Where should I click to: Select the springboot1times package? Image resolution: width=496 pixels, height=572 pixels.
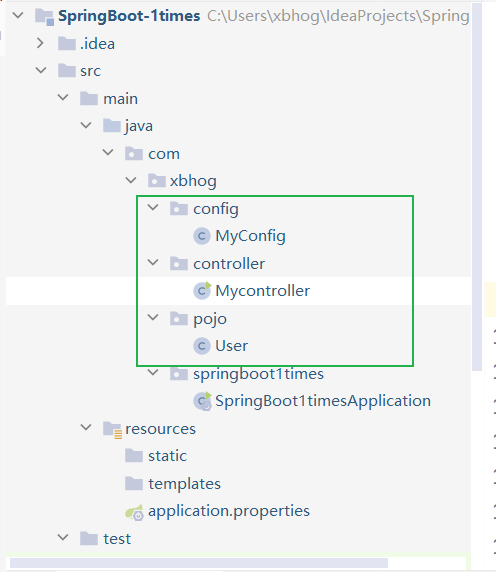[258, 374]
